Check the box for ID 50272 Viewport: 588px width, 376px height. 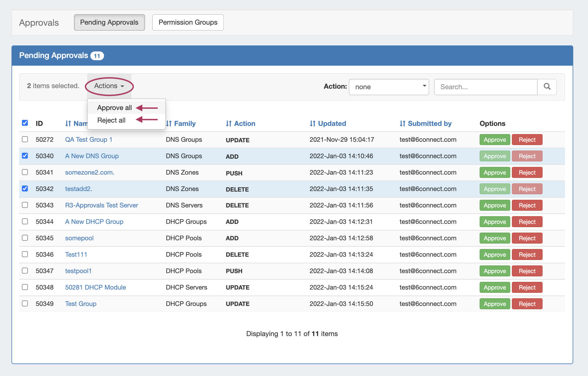coord(25,139)
